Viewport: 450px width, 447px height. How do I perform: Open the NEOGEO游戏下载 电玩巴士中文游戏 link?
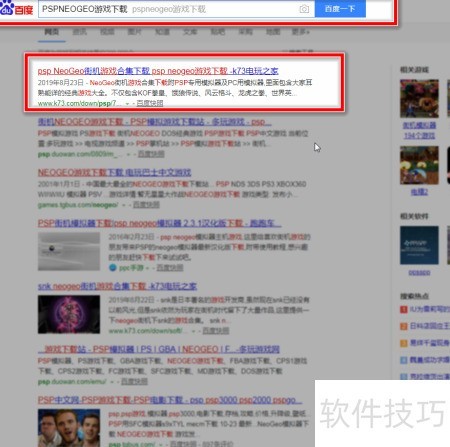click(x=114, y=172)
